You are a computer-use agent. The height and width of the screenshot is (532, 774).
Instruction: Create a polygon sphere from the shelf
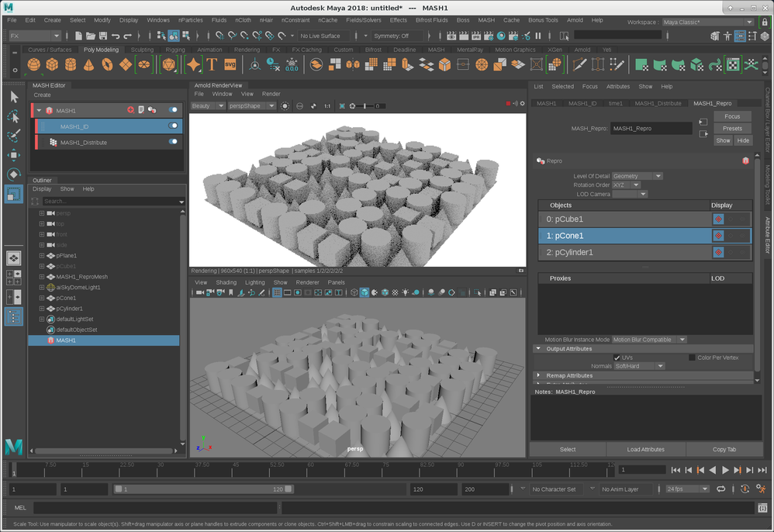(x=33, y=64)
